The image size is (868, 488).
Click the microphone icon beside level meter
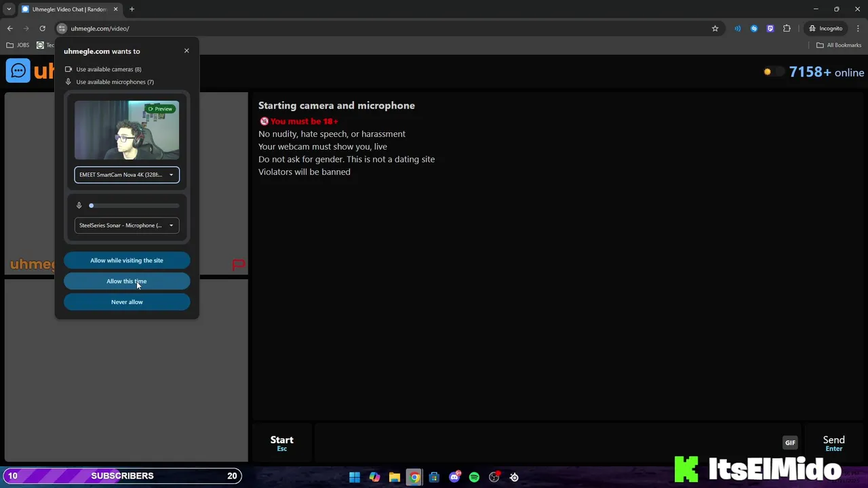(x=79, y=205)
